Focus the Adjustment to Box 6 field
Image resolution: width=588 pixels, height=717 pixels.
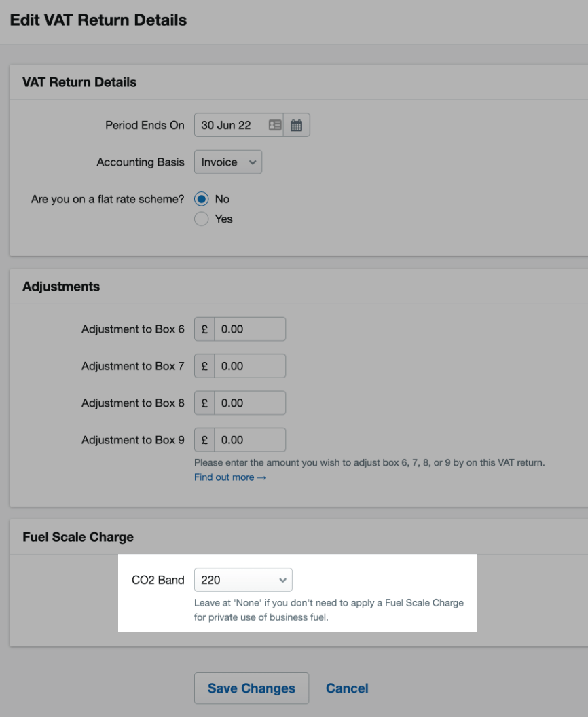(251, 329)
